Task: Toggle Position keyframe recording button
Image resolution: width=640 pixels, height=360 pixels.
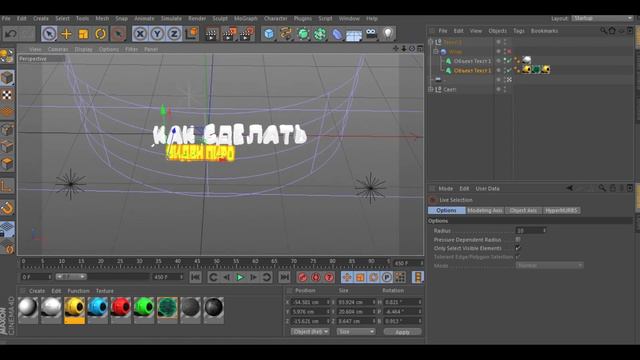Action: click(x=347, y=277)
